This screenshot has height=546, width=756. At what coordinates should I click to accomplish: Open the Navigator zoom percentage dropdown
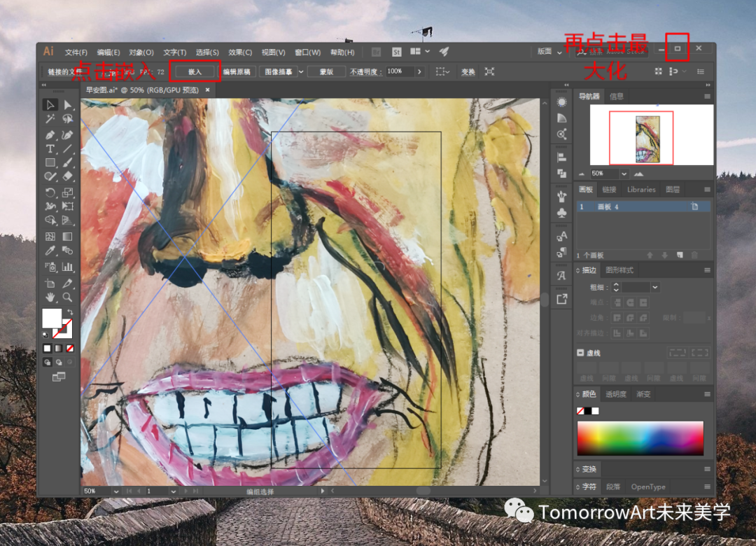624,174
